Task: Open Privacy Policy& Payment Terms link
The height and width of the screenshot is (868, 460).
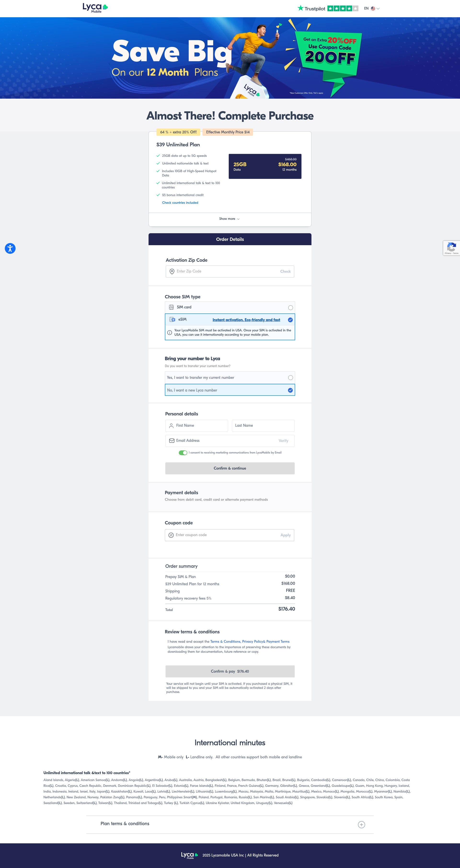Action: [266, 641]
